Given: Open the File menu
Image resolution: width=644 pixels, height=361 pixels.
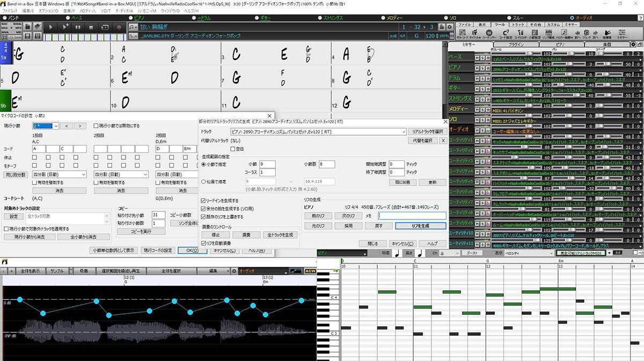Looking at the screenshot, I should pyautogui.click(x=9, y=11).
